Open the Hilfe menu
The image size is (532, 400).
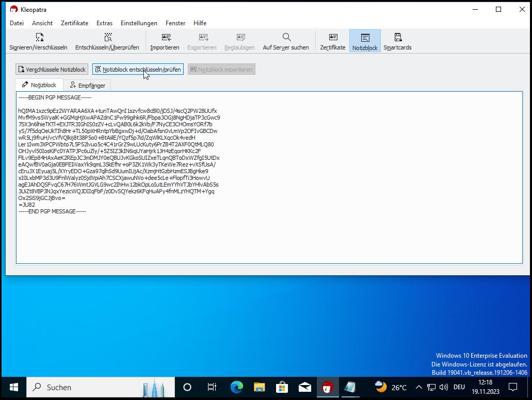pos(200,23)
